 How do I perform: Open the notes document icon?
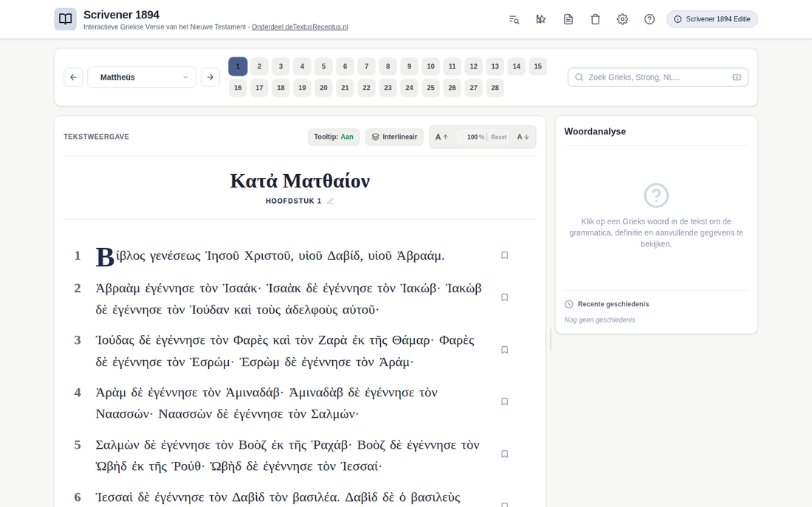click(568, 19)
